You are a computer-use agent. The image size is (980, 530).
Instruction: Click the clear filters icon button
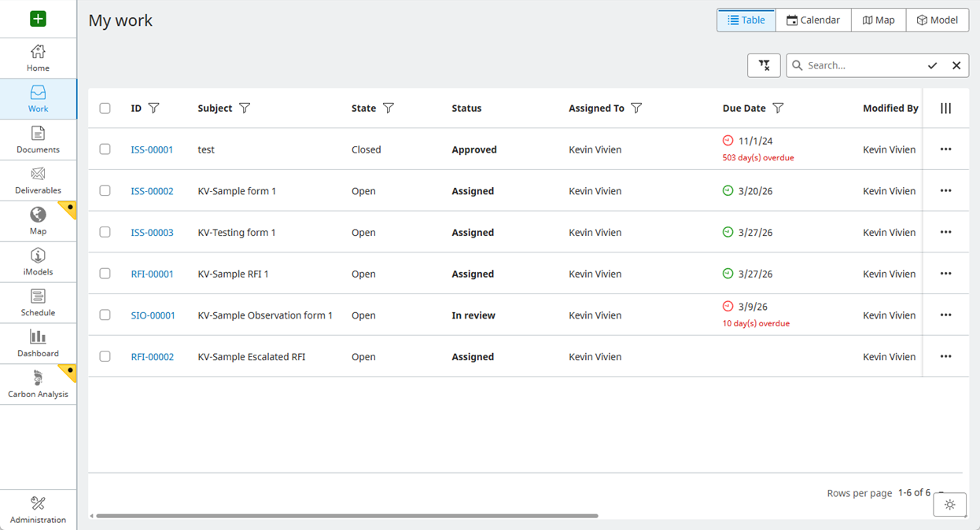click(763, 65)
